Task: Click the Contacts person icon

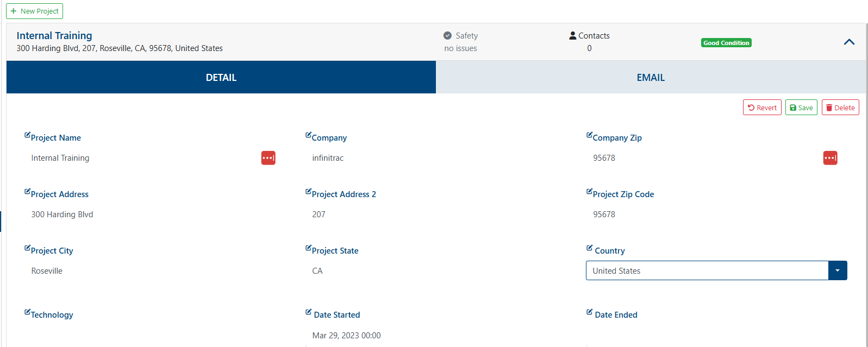Action: pyautogui.click(x=573, y=36)
